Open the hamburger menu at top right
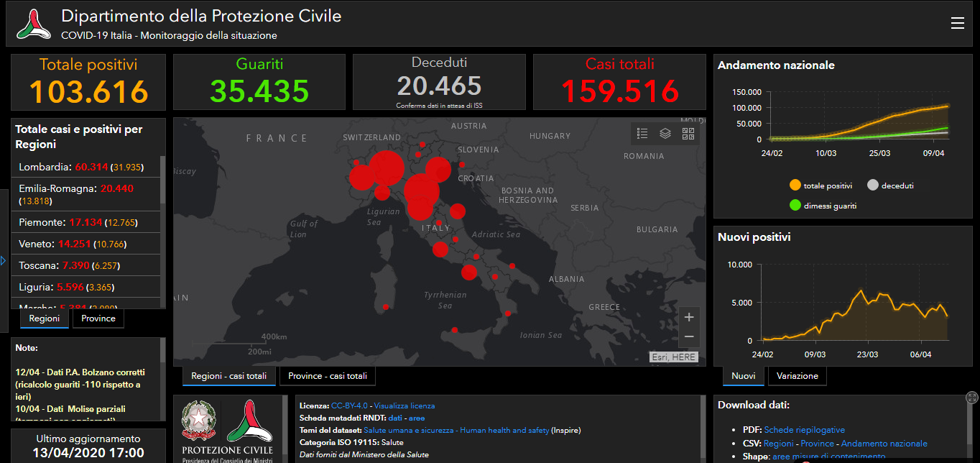 point(957,24)
